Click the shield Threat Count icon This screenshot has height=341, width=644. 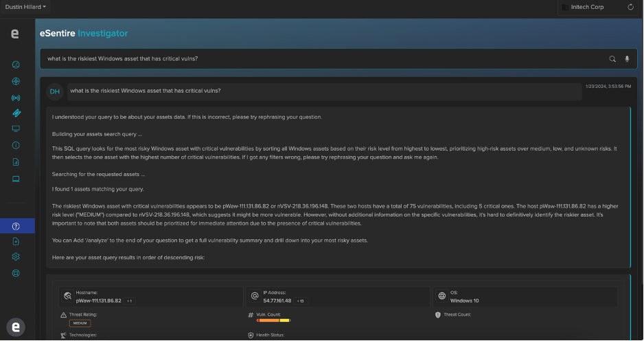click(x=438, y=315)
